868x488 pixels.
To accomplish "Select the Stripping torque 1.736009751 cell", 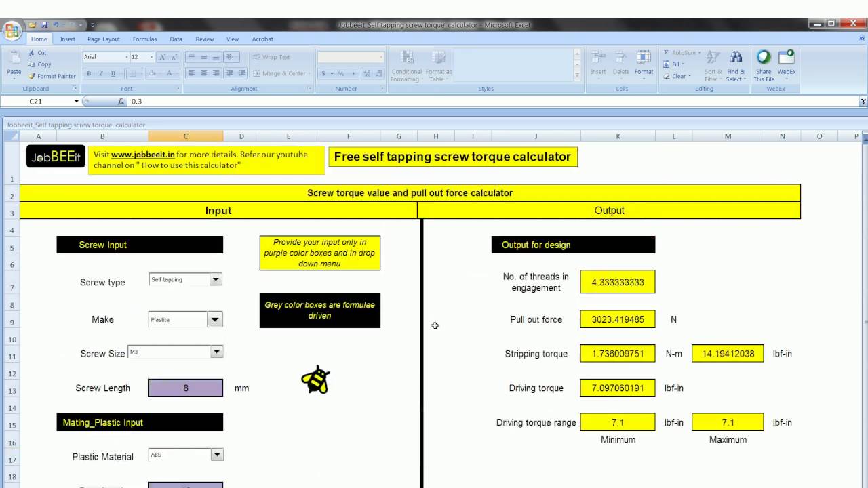I will point(618,354).
